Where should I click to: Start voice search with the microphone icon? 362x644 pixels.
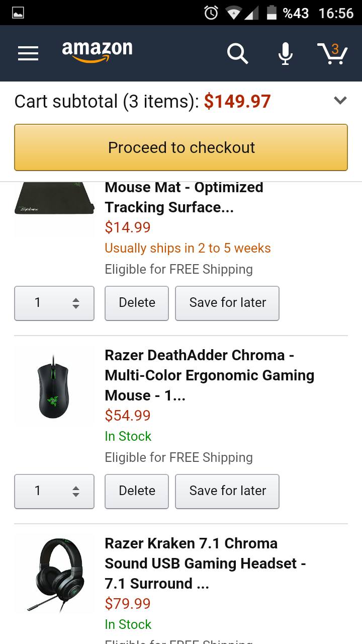pos(285,53)
